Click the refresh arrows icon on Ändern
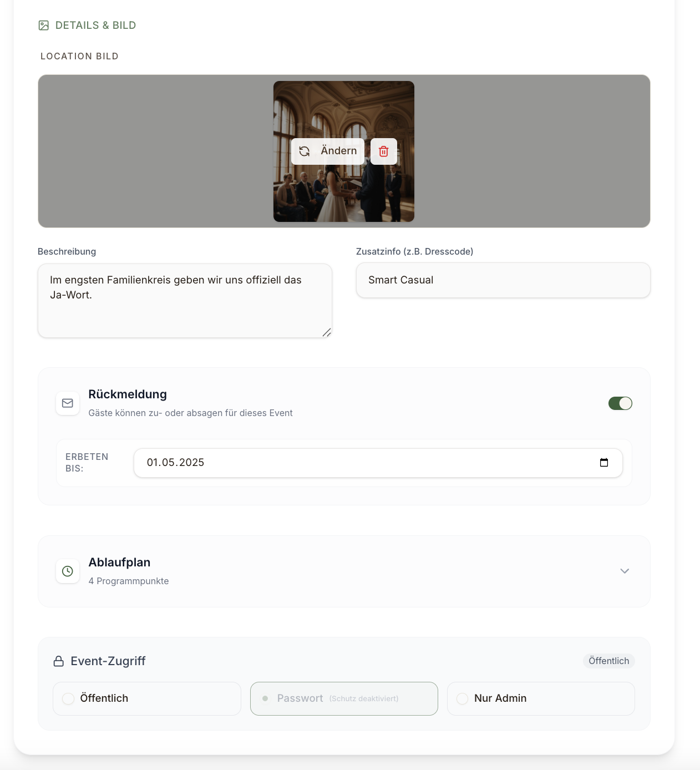Viewport: 700px width, 770px height. pyautogui.click(x=305, y=151)
